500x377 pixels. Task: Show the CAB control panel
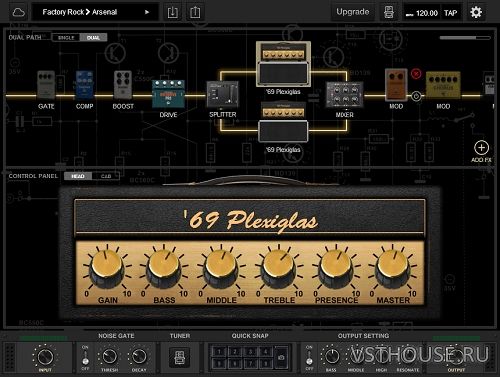(x=106, y=176)
